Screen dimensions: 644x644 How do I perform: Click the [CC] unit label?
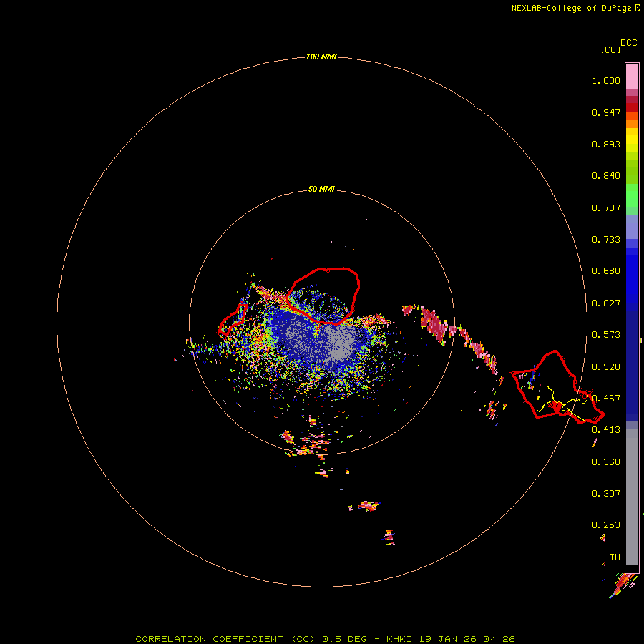click(x=610, y=49)
